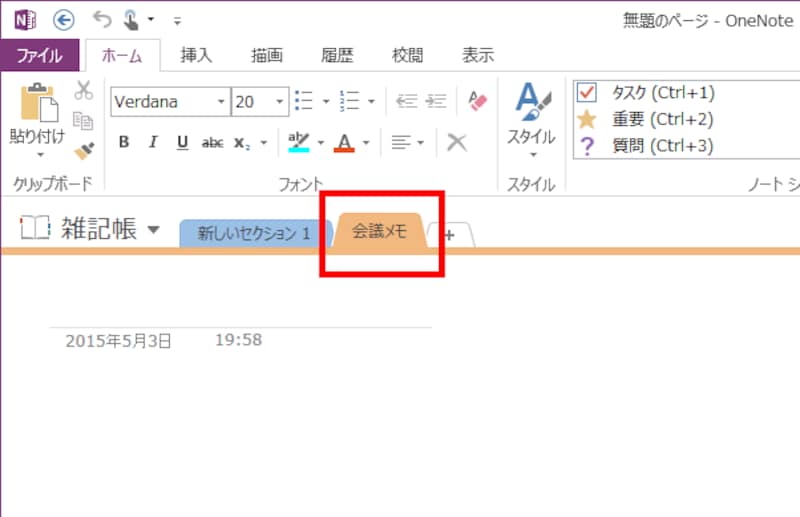Click the page date 2015年5月3日
Screen dimensions: 800x517
(118, 341)
